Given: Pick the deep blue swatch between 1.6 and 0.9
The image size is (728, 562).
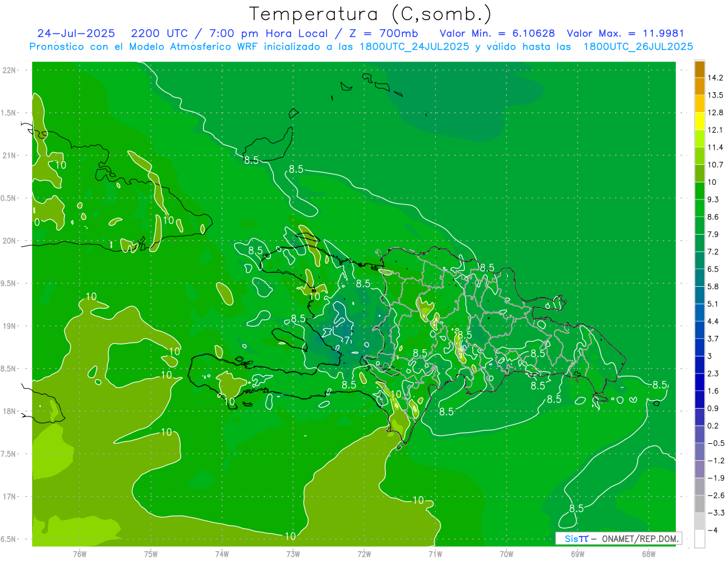Looking at the screenshot, I should [699, 400].
